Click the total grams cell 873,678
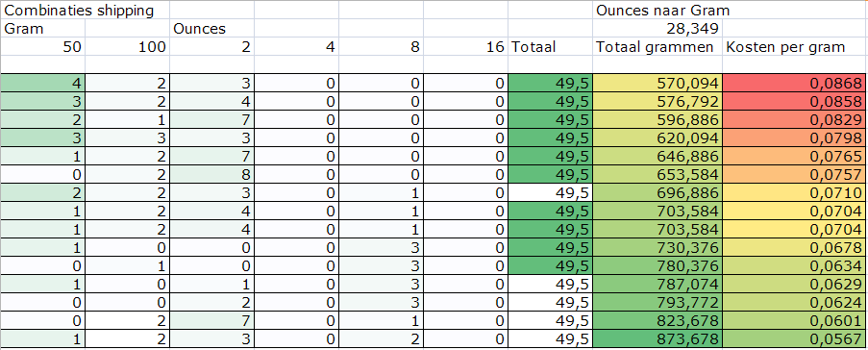 657,338
